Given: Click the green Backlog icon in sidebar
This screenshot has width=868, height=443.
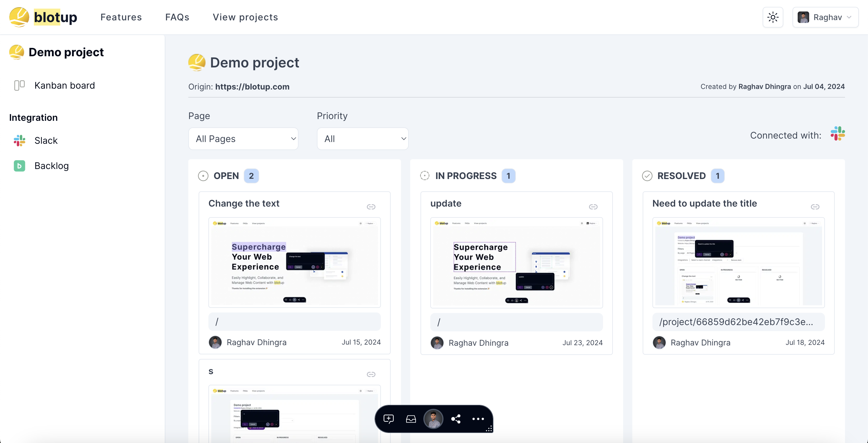Looking at the screenshot, I should (20, 166).
